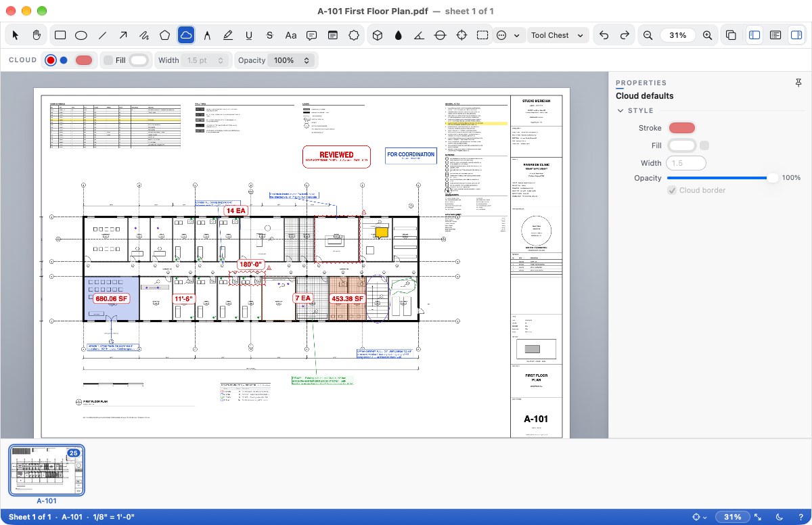The width and height of the screenshot is (812, 525).
Task: Tick the fill checkbox in Properties panel
Action: [704, 145]
